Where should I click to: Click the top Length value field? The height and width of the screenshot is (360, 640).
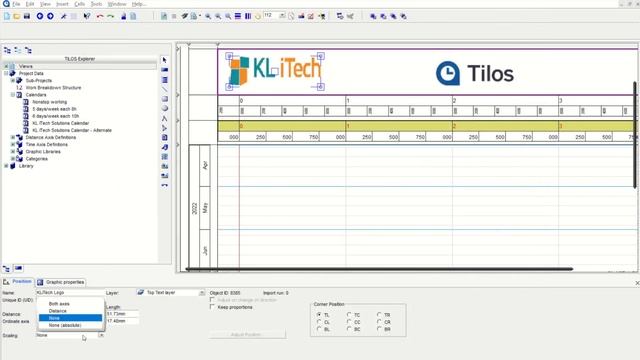pyautogui.click(x=122, y=314)
